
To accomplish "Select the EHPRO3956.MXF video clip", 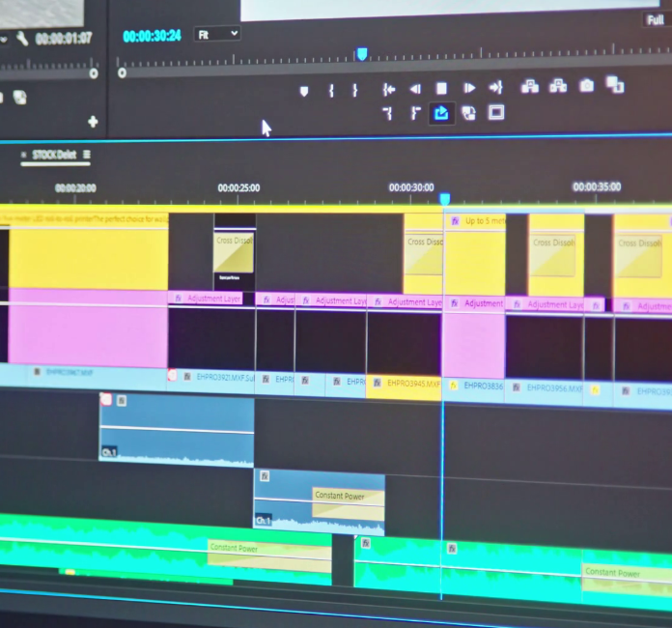I will point(545,390).
